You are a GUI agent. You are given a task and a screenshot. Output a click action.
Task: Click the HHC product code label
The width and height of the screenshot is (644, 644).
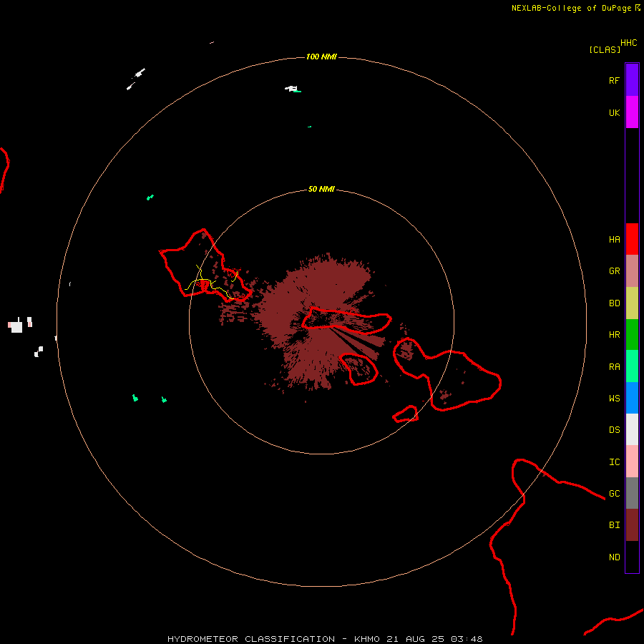pos(629,43)
